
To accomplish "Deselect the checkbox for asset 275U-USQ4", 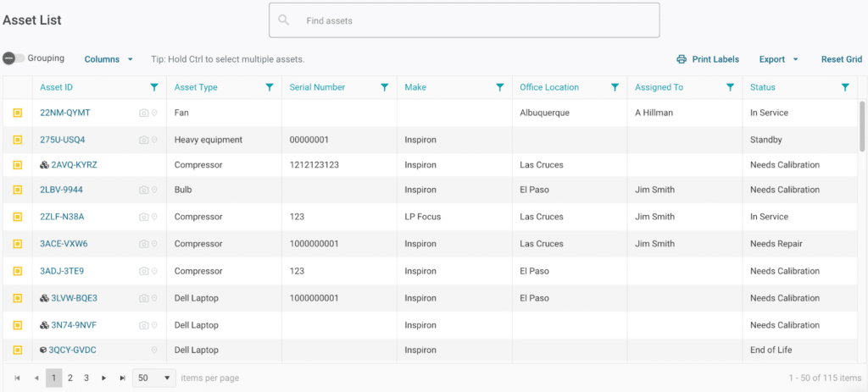I will pyautogui.click(x=17, y=140).
